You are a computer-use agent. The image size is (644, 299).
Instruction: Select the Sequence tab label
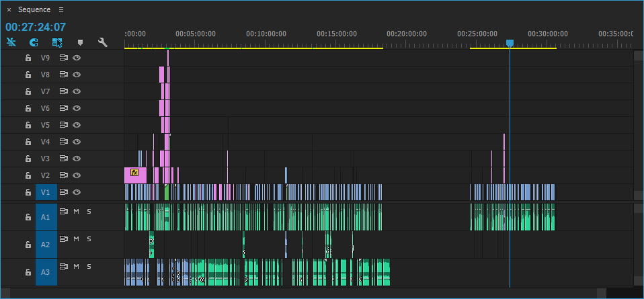click(x=34, y=10)
